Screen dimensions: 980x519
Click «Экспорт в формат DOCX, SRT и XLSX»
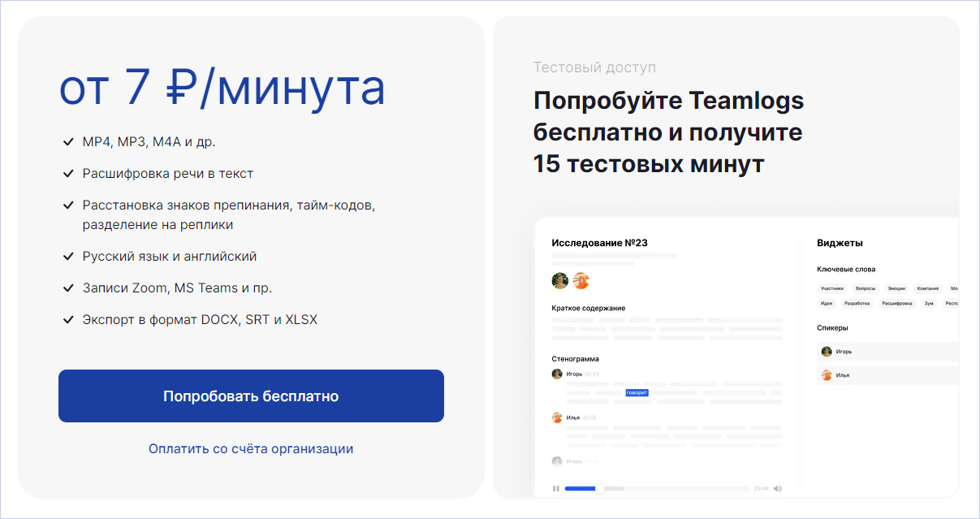200,319
